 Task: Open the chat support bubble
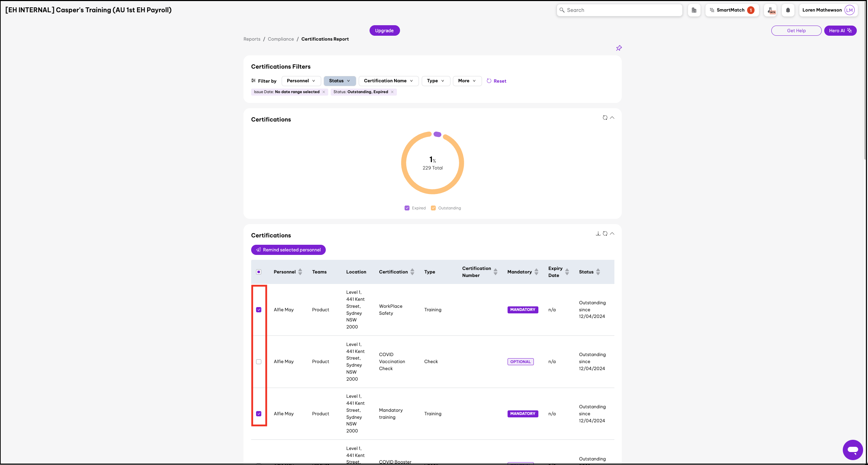coord(853,450)
